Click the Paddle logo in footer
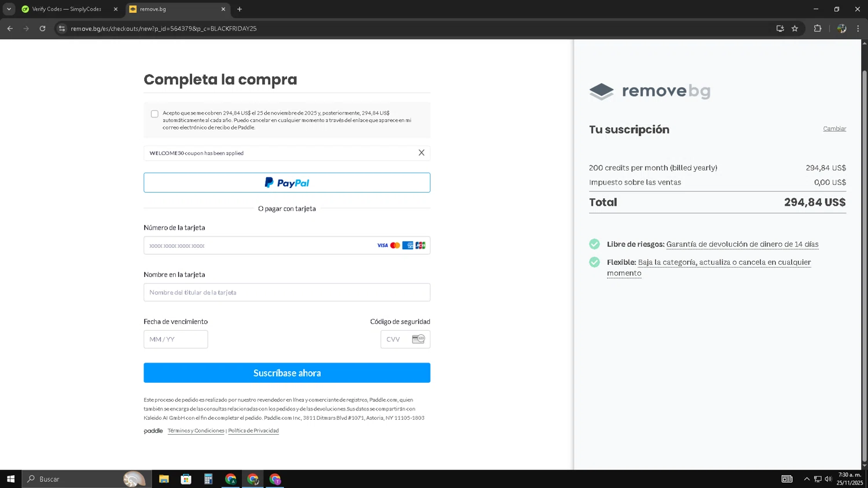The image size is (868, 488). point(153,431)
